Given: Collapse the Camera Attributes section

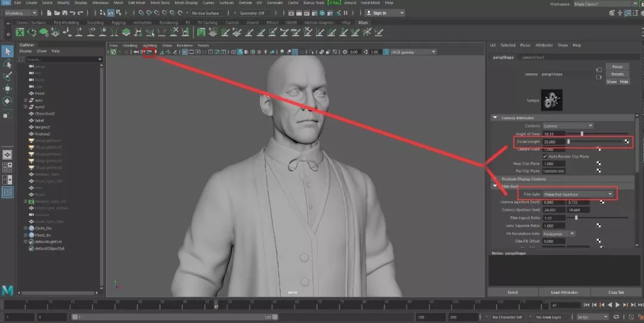Looking at the screenshot, I should 495,118.
